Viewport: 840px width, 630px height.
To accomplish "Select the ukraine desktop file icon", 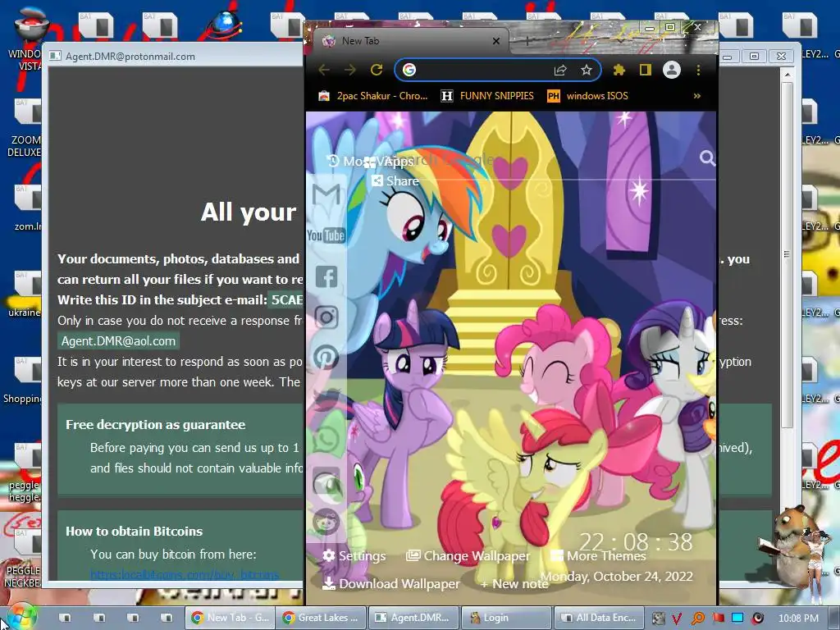I will pos(24,295).
